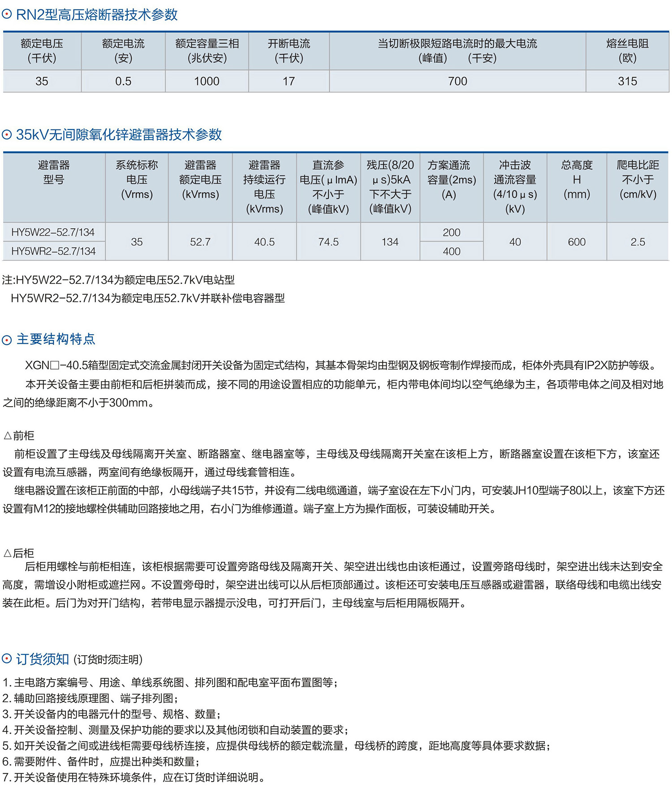The height and width of the screenshot is (791, 672).
Task: Click the 爬电比距 value 2.5 cell
Action: coord(638,242)
